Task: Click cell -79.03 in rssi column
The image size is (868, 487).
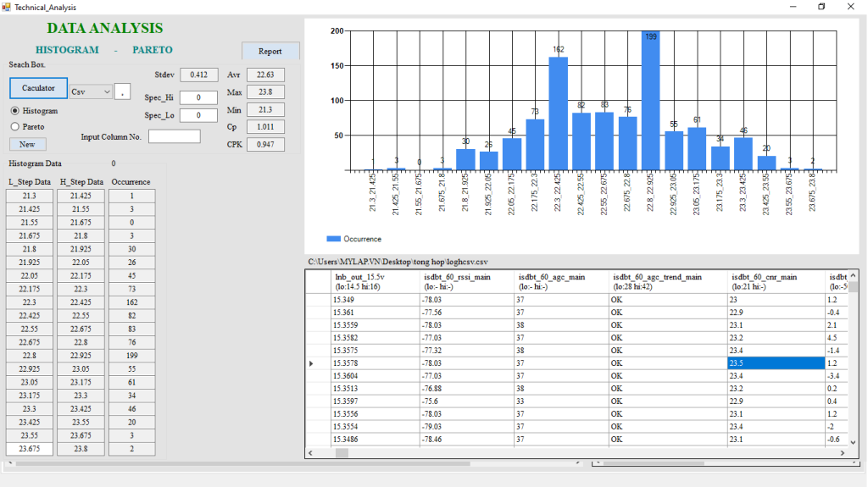Action: tap(467, 427)
